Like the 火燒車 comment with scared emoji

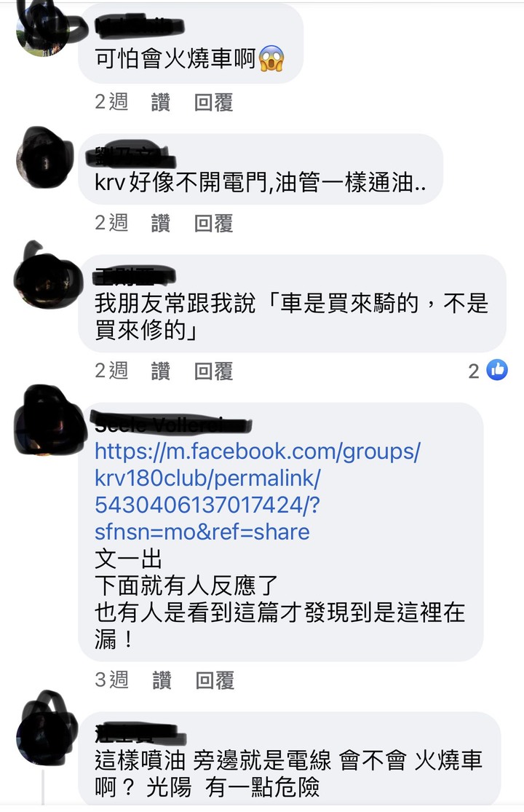pyautogui.click(x=160, y=102)
